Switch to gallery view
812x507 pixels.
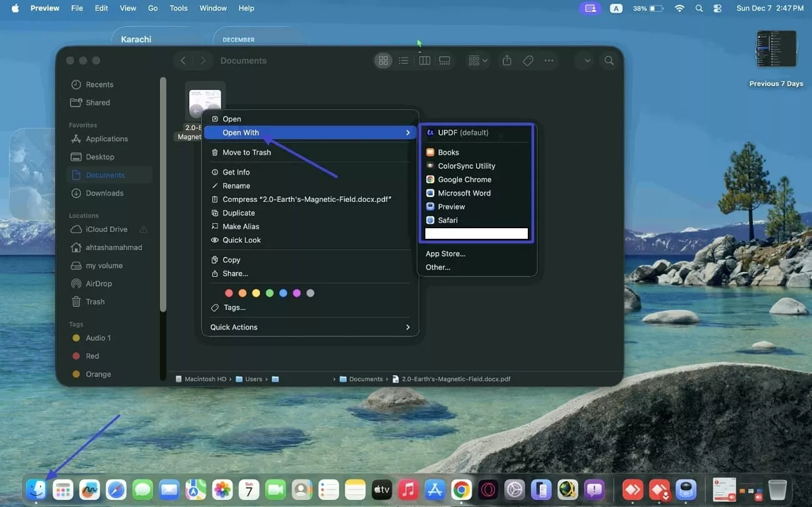[445, 60]
